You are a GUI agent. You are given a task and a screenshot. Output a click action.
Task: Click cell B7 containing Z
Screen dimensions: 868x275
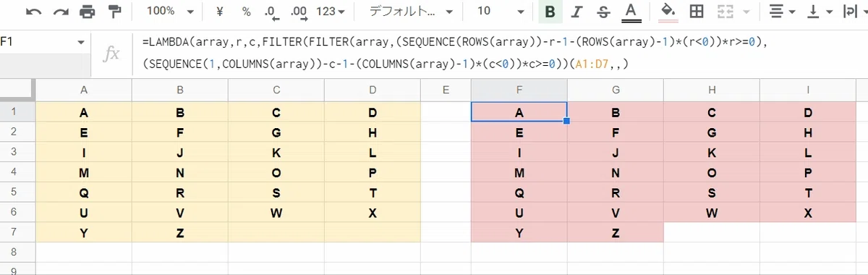tap(180, 232)
